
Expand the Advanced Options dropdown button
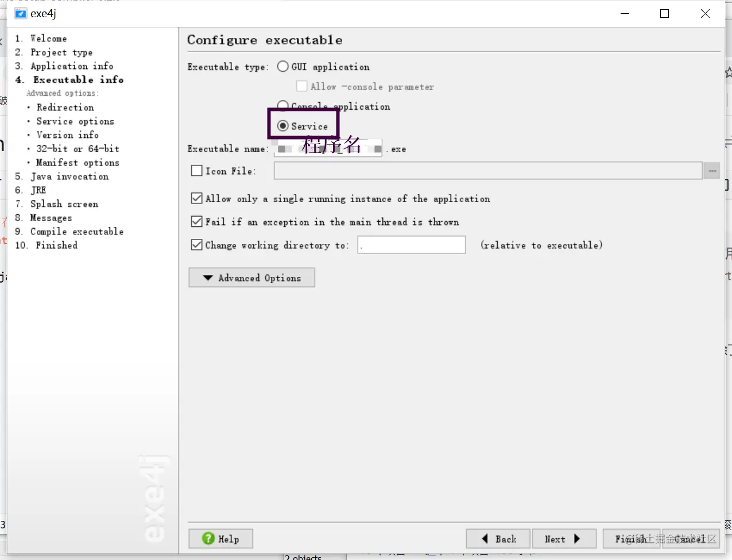point(251,277)
